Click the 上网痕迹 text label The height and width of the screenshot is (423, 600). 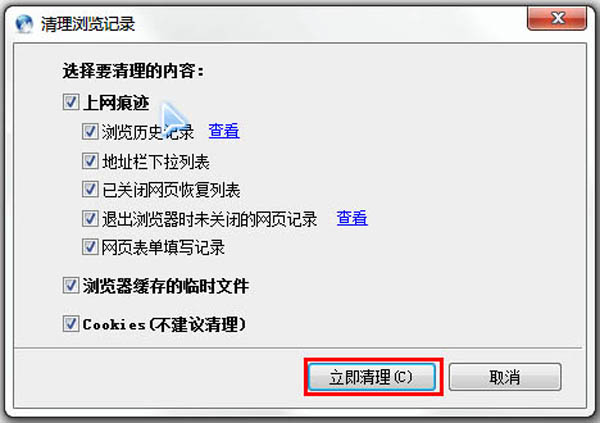[116, 103]
